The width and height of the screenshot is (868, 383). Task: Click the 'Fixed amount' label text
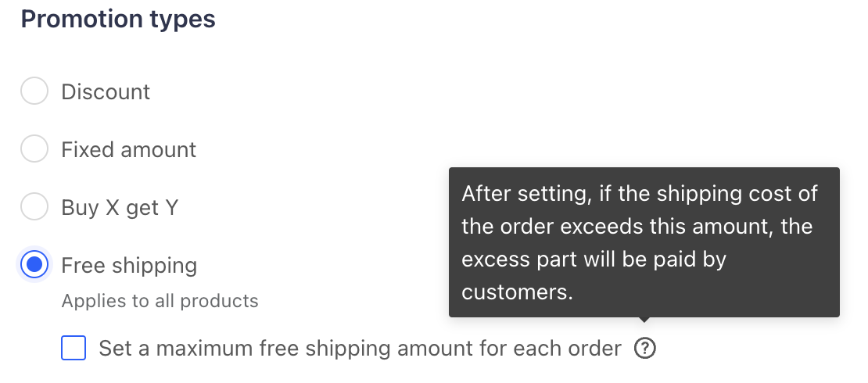pyautogui.click(x=129, y=149)
